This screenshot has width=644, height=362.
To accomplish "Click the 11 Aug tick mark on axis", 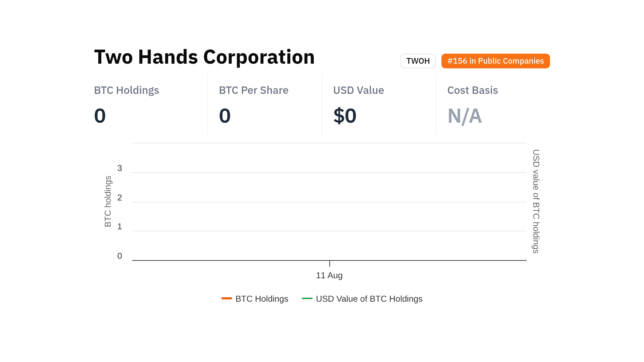I will click(x=330, y=264).
